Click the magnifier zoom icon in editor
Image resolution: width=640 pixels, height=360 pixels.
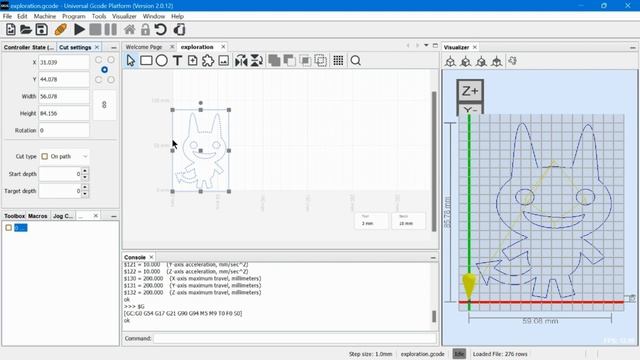[356, 60]
